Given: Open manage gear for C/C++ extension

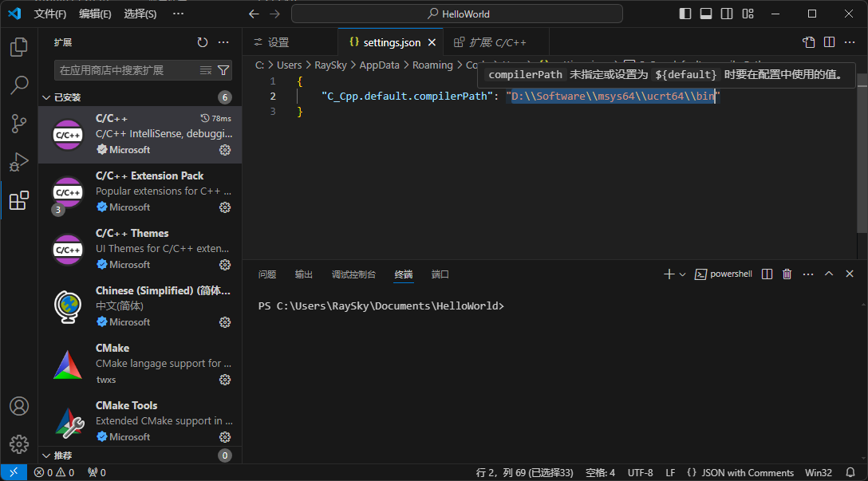Looking at the screenshot, I should click(x=225, y=150).
